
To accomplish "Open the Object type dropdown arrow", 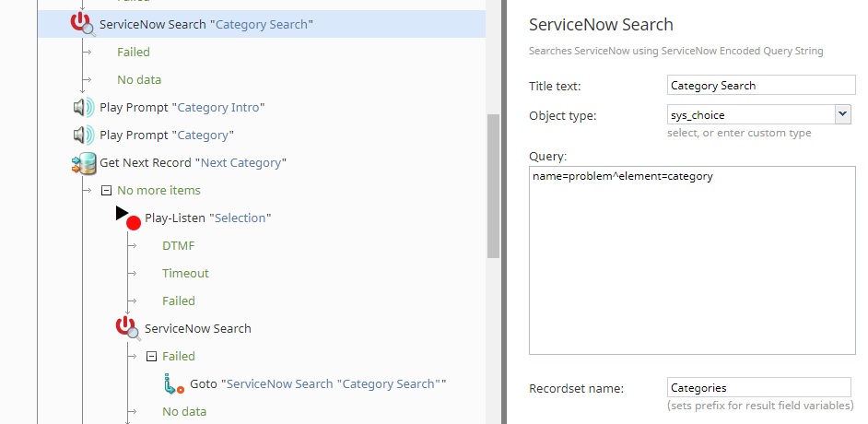I will pos(842,114).
